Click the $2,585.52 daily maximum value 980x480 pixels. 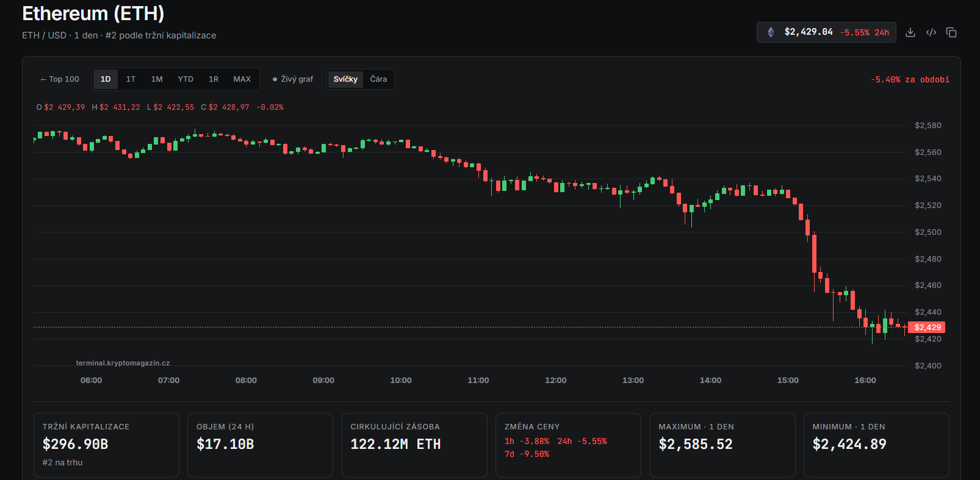(x=696, y=444)
